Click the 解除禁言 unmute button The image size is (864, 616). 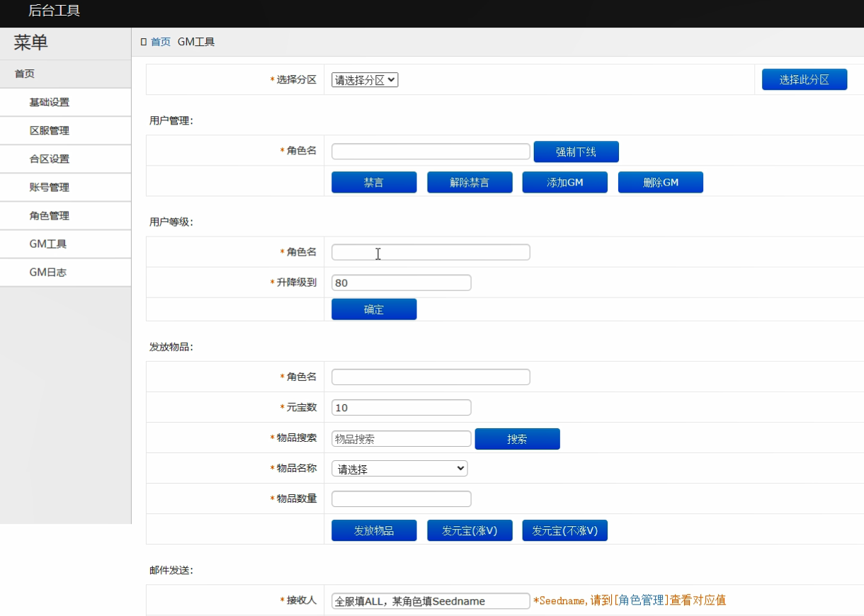(470, 182)
